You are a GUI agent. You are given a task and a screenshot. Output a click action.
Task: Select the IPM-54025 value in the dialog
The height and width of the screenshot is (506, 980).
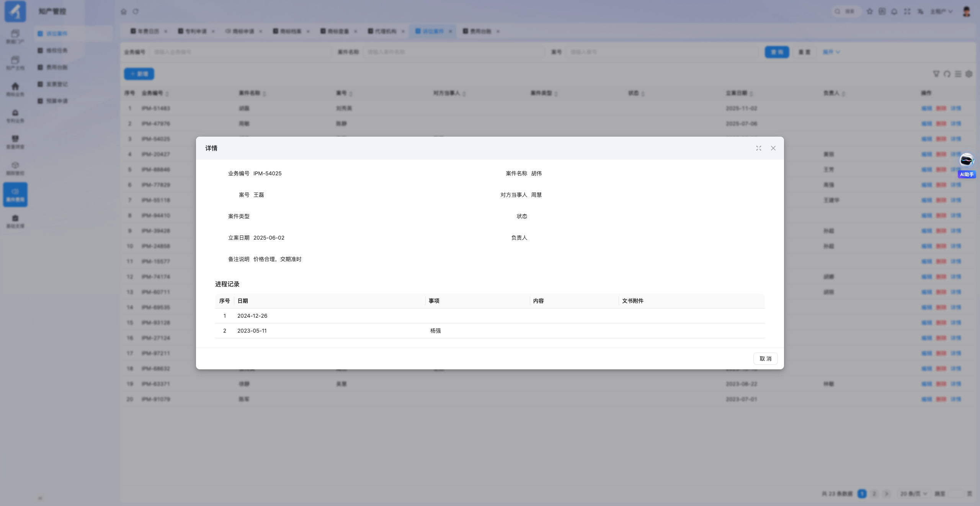tap(267, 173)
